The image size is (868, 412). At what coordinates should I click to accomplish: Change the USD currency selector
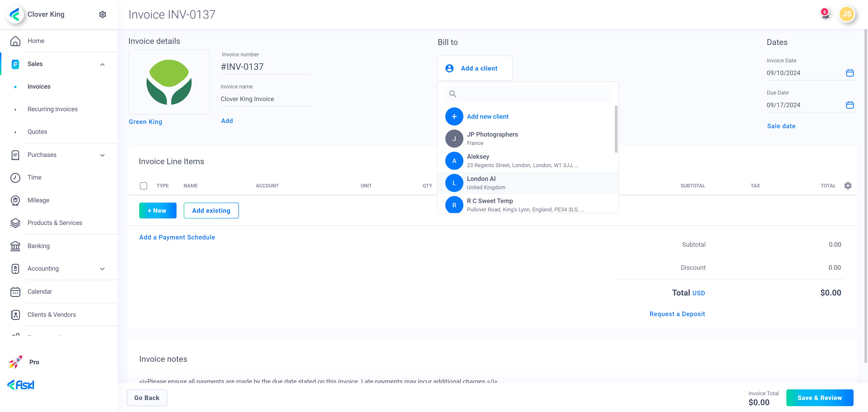(698, 293)
